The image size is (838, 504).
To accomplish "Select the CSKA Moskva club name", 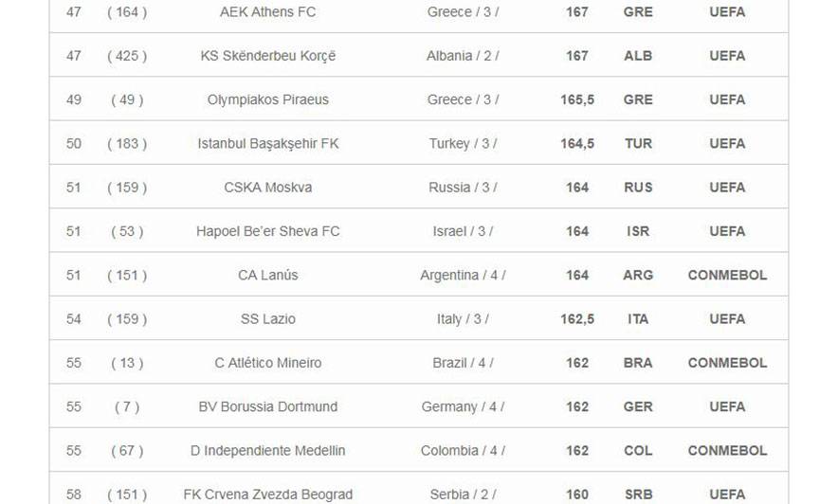I will tap(267, 187).
